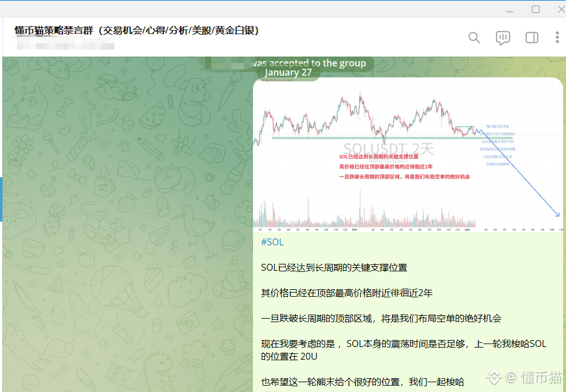566x392 pixels.
Task: Open search in this chat
Action: coord(474,38)
